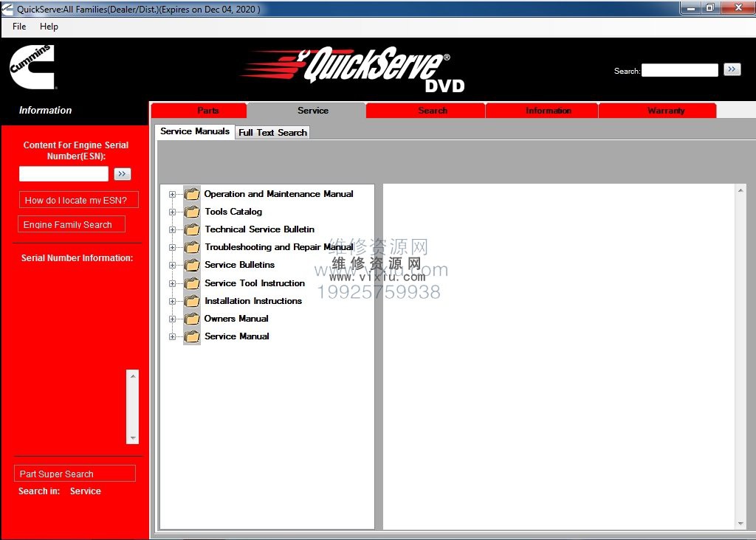756x540 pixels.
Task: Select the Service Manual row
Action: click(x=237, y=336)
